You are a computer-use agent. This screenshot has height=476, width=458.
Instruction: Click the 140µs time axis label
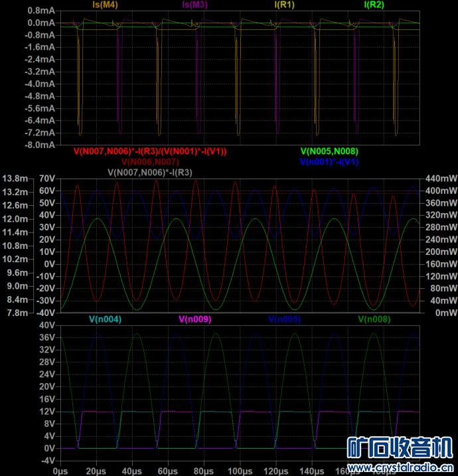[312, 471]
